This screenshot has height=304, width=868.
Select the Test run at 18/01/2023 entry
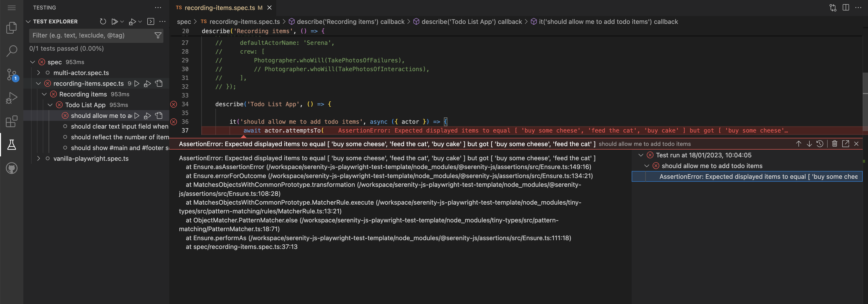tap(703, 155)
